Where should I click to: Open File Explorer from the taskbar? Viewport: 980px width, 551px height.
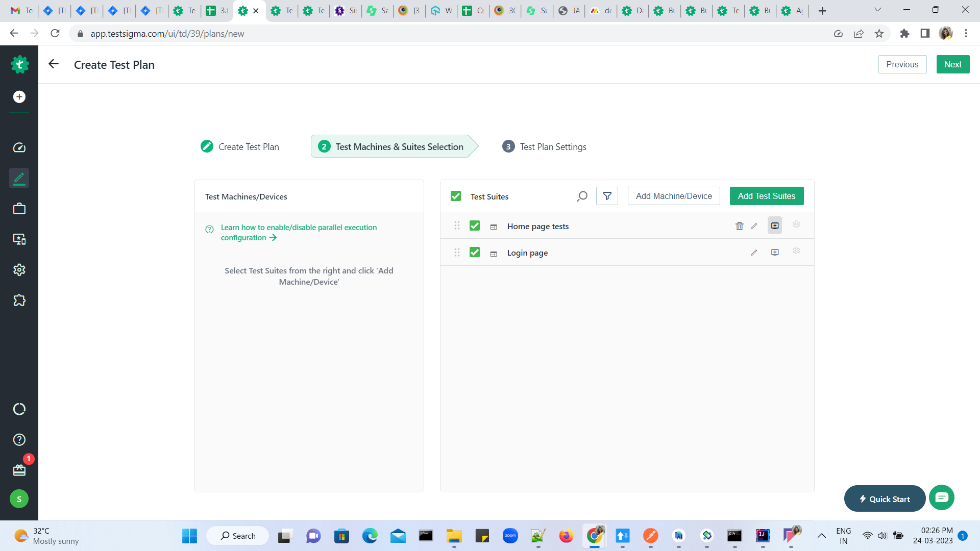pyautogui.click(x=454, y=536)
